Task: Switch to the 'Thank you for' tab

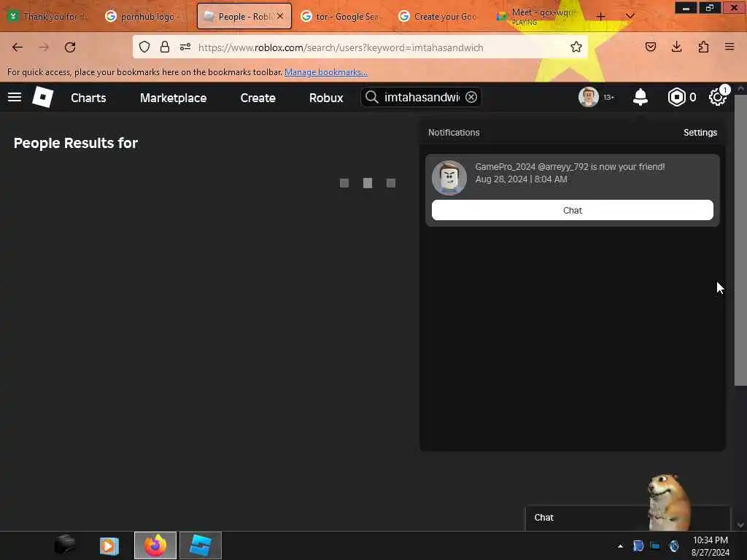Action: click(47, 16)
